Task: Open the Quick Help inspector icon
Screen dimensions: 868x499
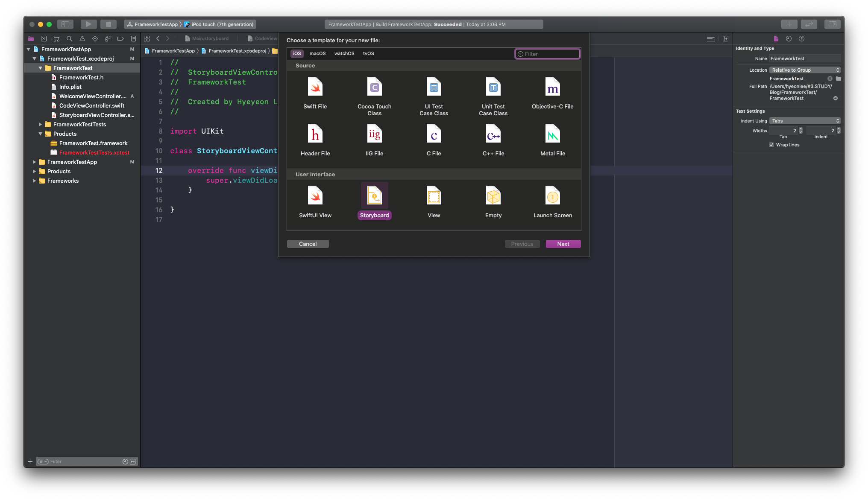Action: [801, 38]
